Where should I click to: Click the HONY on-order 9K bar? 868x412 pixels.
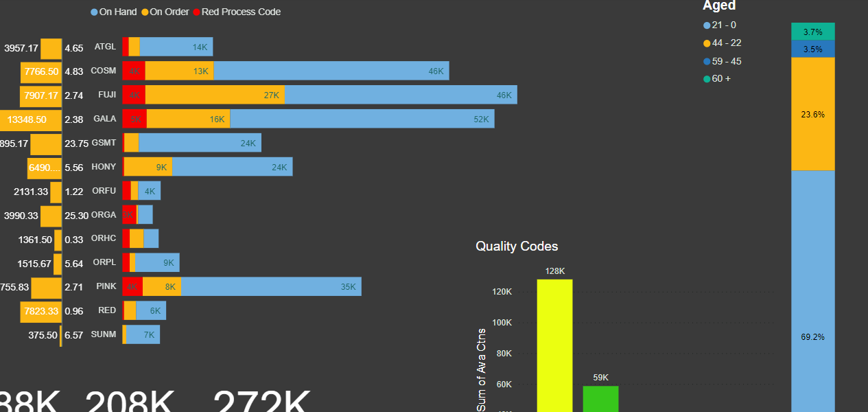click(148, 167)
